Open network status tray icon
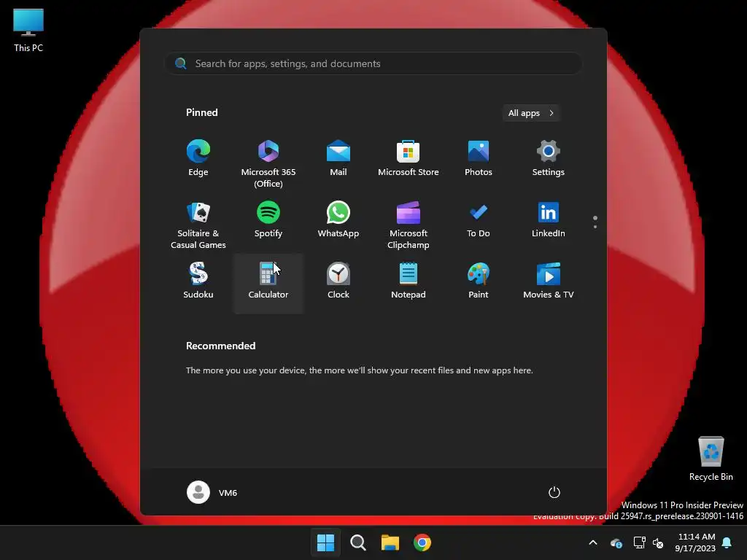747x560 pixels. (x=639, y=542)
